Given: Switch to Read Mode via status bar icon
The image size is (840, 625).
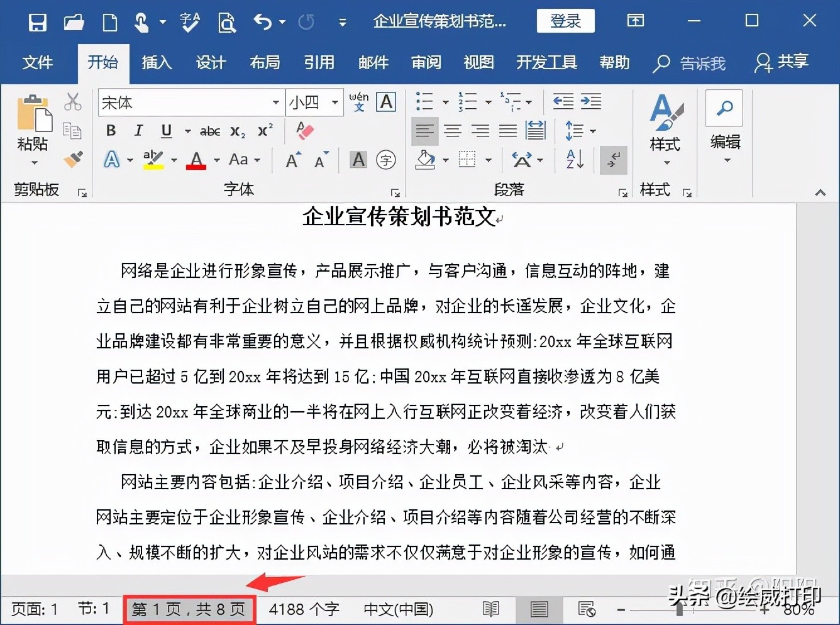Looking at the screenshot, I should tap(490, 609).
